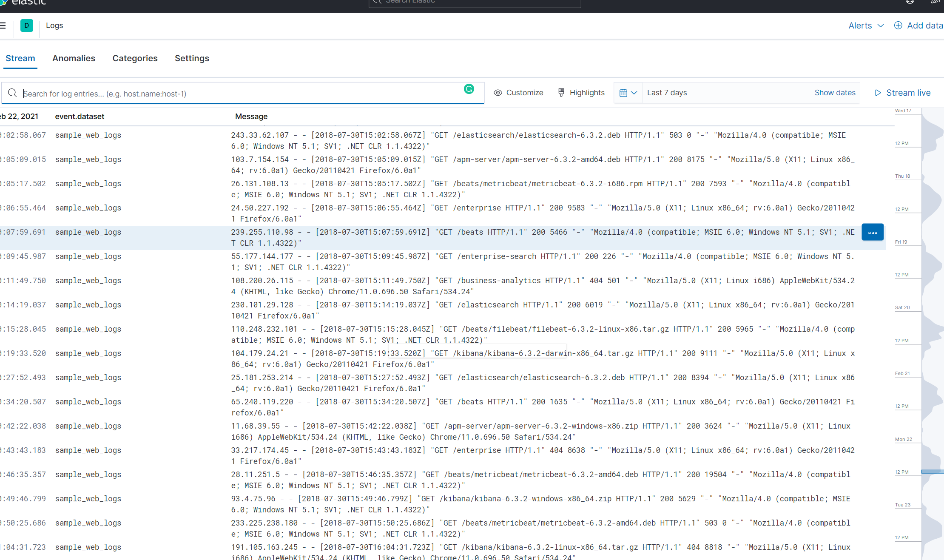This screenshot has width=944, height=560.
Task: Select log entry from 243.33.62.107
Action: click(443, 141)
